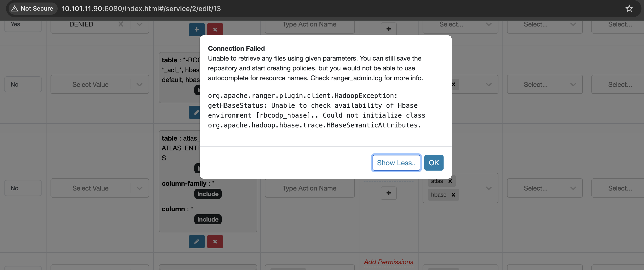This screenshot has height=270, width=644.
Task: Click the Not Secure warning icon
Action: pos(15,9)
